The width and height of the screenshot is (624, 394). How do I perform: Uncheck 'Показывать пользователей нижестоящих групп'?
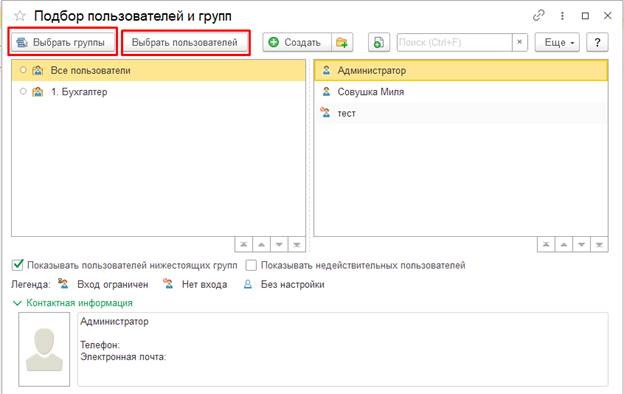point(18,265)
